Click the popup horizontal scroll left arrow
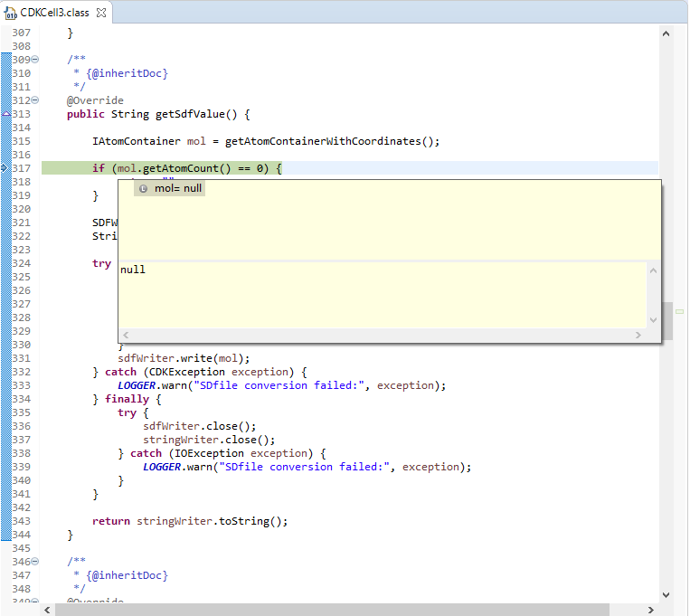The width and height of the screenshot is (690, 616). coord(126,335)
